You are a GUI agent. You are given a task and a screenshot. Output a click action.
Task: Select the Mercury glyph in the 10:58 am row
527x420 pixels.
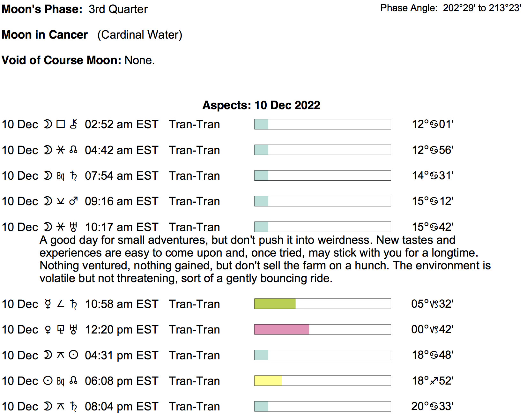coord(48,304)
